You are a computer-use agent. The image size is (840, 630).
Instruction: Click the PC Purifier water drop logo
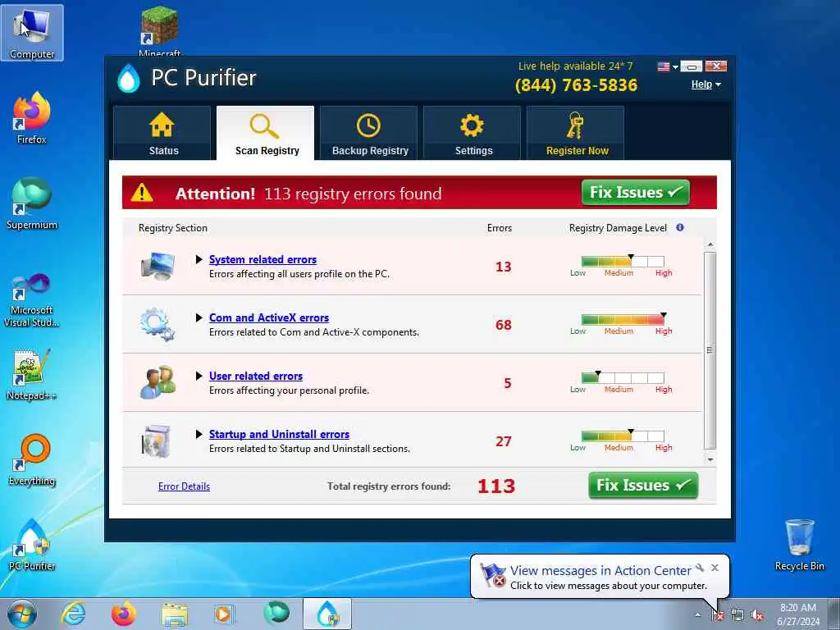point(129,78)
